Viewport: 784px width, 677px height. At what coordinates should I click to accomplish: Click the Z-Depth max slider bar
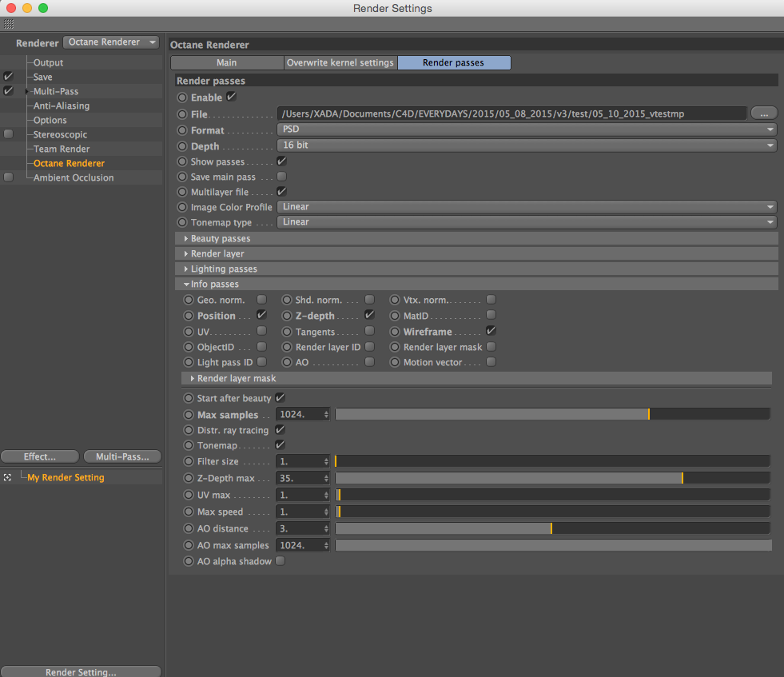tap(552, 478)
